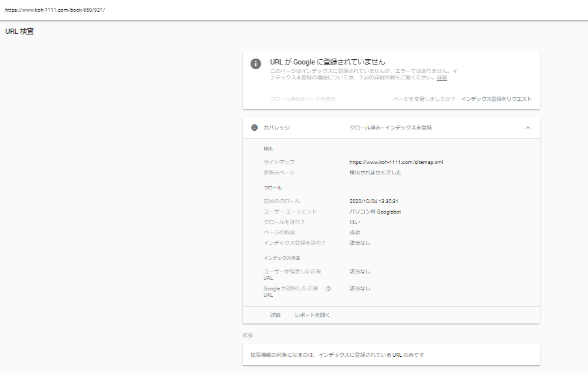This screenshot has height=375, width=588.
Task: Select the URL 検査 page title
Action: [x=20, y=31]
